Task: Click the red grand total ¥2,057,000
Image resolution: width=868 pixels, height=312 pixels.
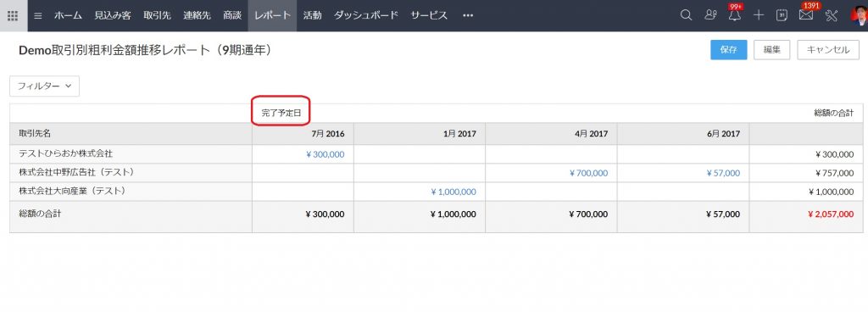Action: [x=831, y=214]
